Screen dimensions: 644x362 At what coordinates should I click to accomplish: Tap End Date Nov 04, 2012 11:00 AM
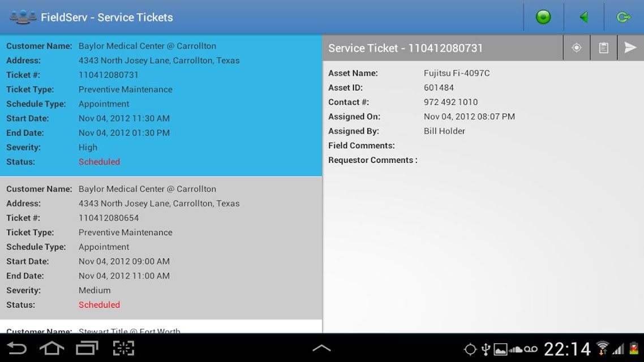[x=124, y=276]
